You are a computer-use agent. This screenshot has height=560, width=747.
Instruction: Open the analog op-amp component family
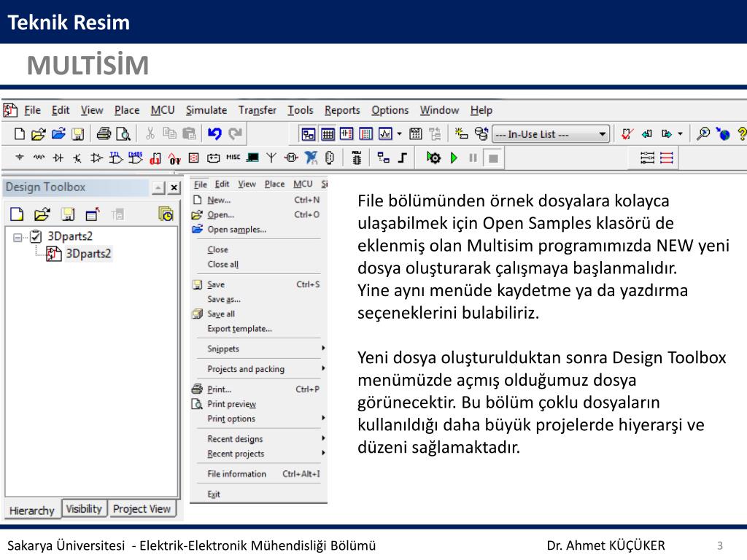point(97,157)
